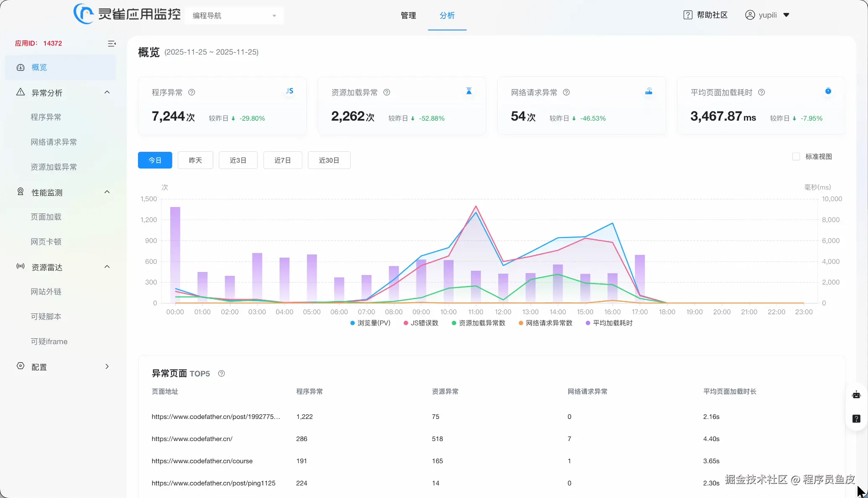Open the codefather.cn/course page link
The height and width of the screenshot is (498, 868).
202,461
